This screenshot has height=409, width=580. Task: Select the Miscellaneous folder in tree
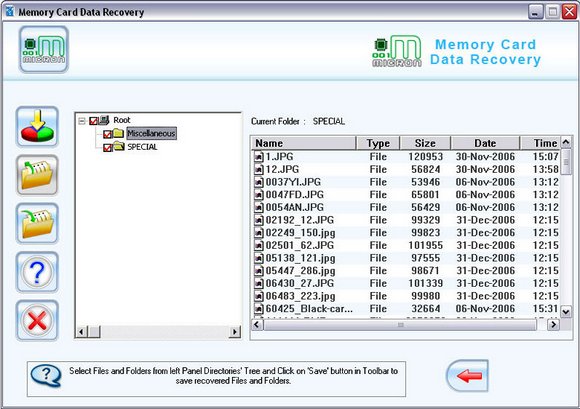pos(151,133)
